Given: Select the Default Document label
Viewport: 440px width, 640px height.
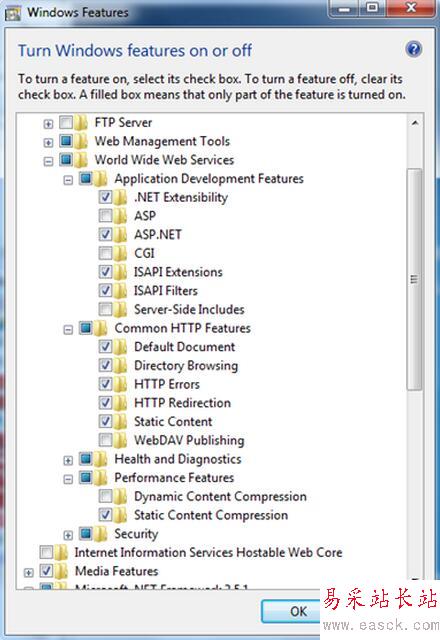Looking at the screenshot, I should [x=184, y=347].
